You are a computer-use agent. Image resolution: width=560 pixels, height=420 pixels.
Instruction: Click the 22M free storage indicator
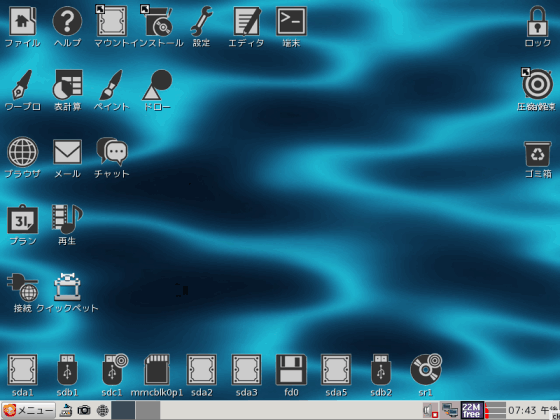[x=472, y=410]
